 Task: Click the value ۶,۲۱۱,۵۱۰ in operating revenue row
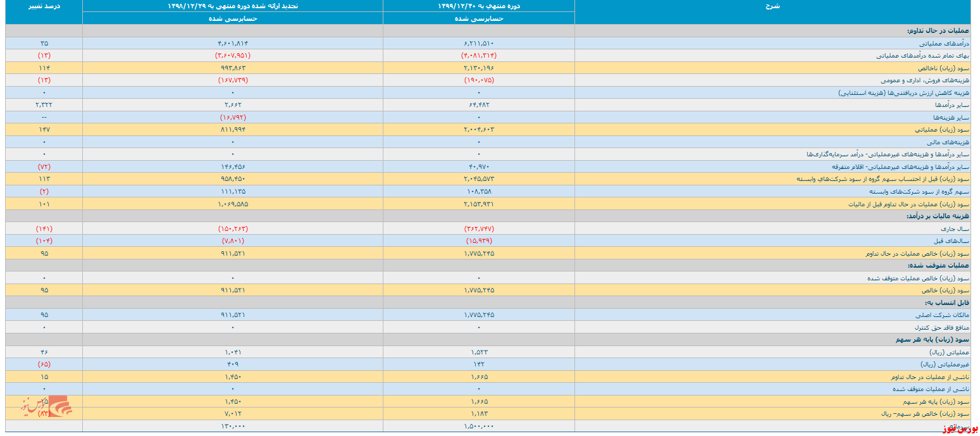pyautogui.click(x=478, y=43)
